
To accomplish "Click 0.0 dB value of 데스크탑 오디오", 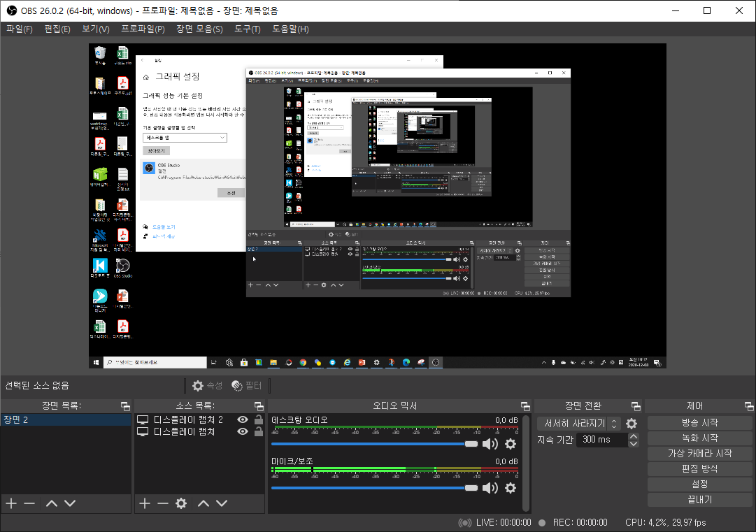I will [506, 420].
